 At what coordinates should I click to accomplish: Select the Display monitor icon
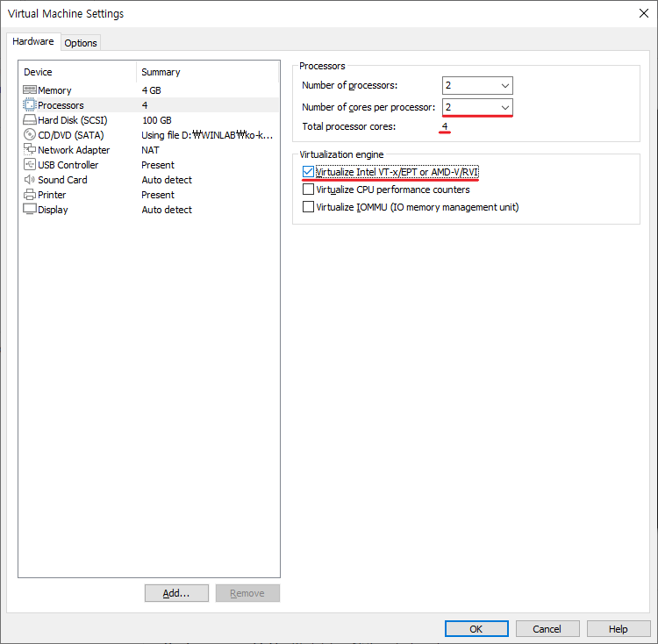pyautogui.click(x=29, y=209)
